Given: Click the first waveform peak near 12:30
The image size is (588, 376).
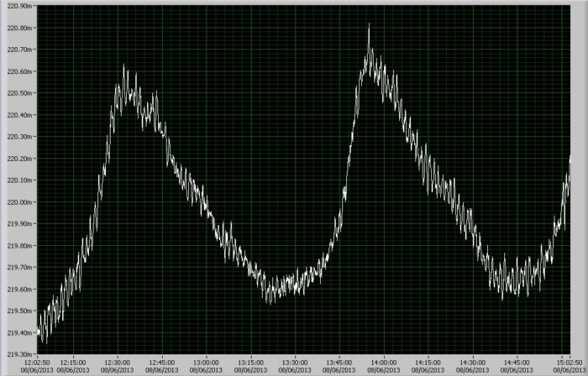Looking at the screenshot, I should click(x=123, y=66).
